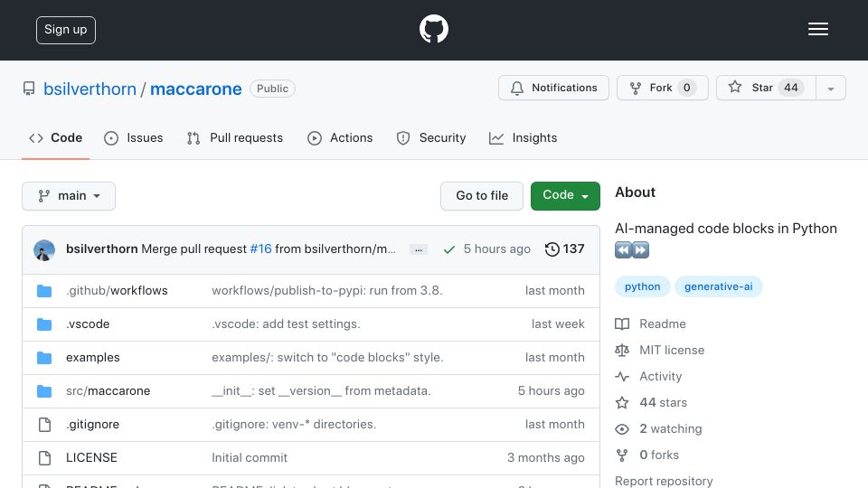Viewport: 868px width, 488px height.
Task: Click the LICENSE file icon
Action: [44, 458]
